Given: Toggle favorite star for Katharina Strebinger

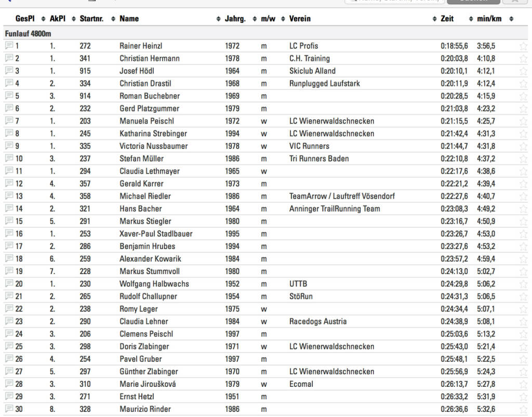Looking at the screenshot, I should [x=523, y=134].
